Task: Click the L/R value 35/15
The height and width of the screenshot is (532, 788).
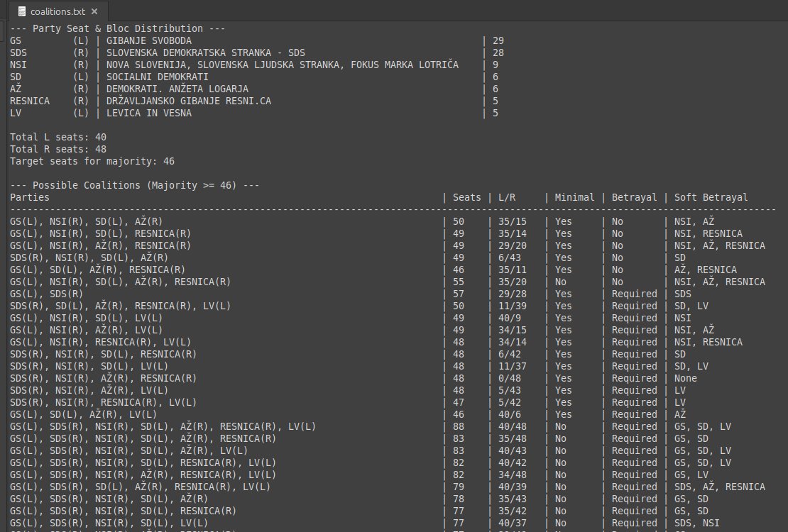Action: point(512,221)
